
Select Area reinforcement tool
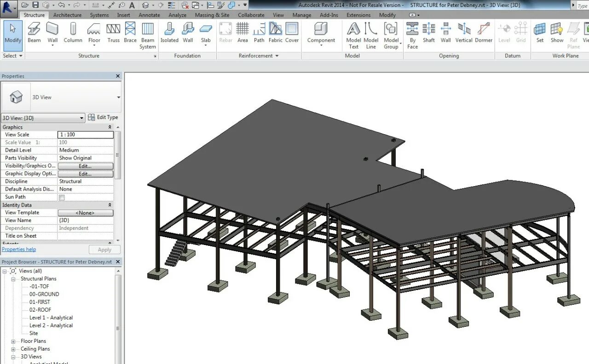tap(243, 32)
